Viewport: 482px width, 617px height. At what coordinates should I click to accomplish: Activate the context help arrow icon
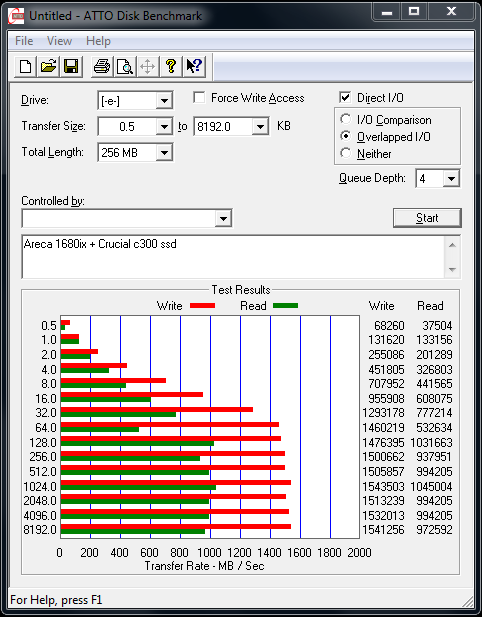(194, 66)
